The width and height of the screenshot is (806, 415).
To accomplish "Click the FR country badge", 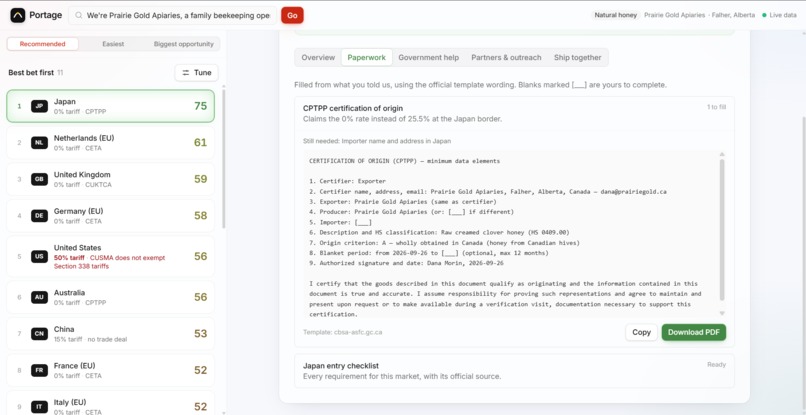I will click(x=40, y=370).
